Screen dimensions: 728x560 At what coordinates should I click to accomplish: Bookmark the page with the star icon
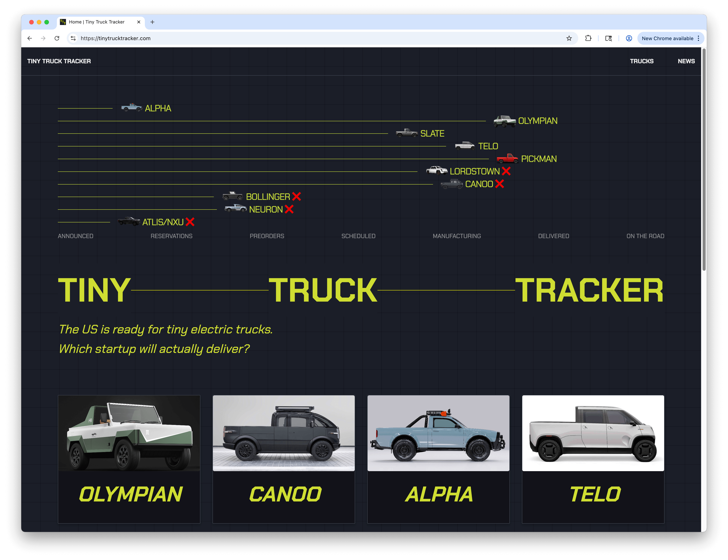tap(569, 38)
